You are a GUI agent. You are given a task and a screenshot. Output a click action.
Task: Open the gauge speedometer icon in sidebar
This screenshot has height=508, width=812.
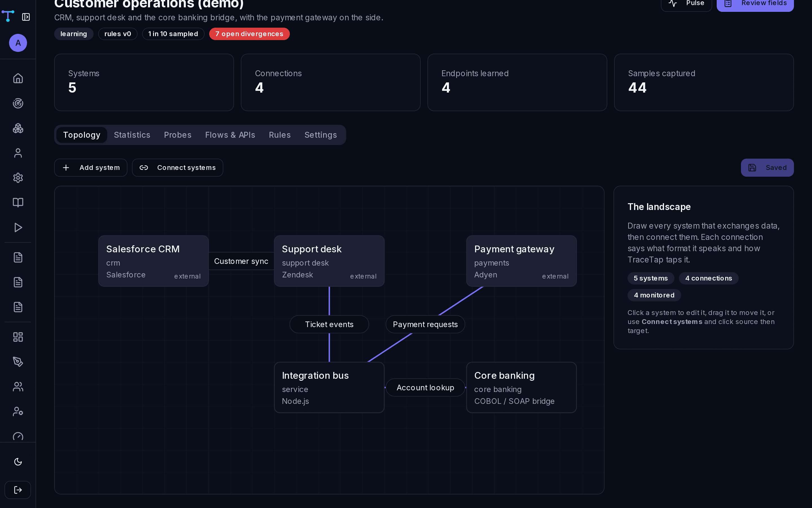pyautogui.click(x=18, y=436)
